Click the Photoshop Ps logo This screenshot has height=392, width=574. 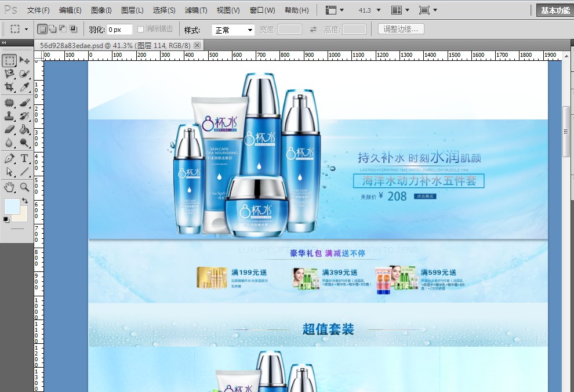(10, 10)
